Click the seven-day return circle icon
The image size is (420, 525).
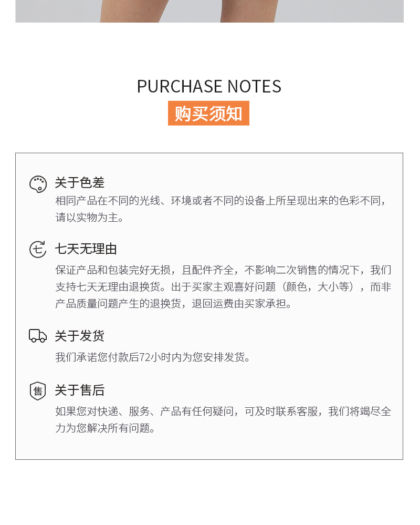tap(38, 249)
